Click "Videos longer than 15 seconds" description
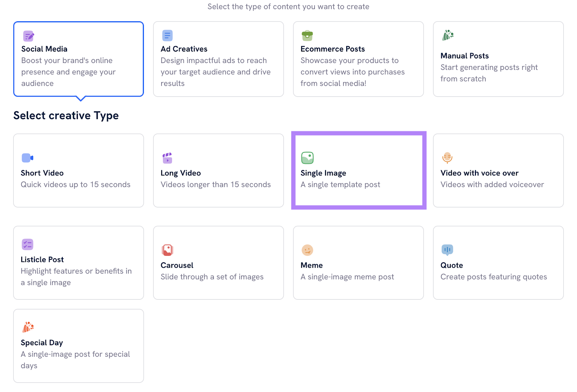Image resolution: width=577 pixels, height=392 pixels. [x=216, y=184]
